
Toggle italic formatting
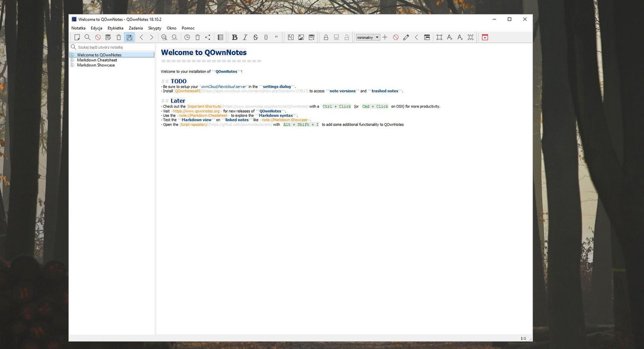coord(245,37)
